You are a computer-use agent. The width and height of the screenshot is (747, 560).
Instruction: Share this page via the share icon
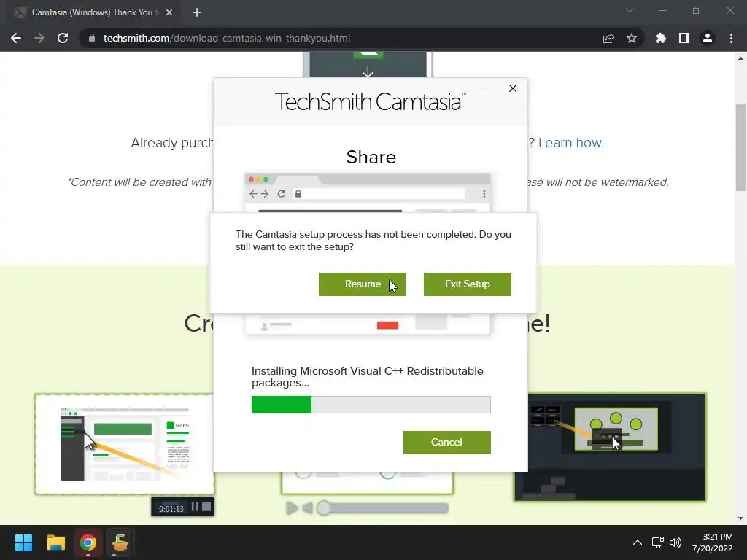[x=608, y=38]
